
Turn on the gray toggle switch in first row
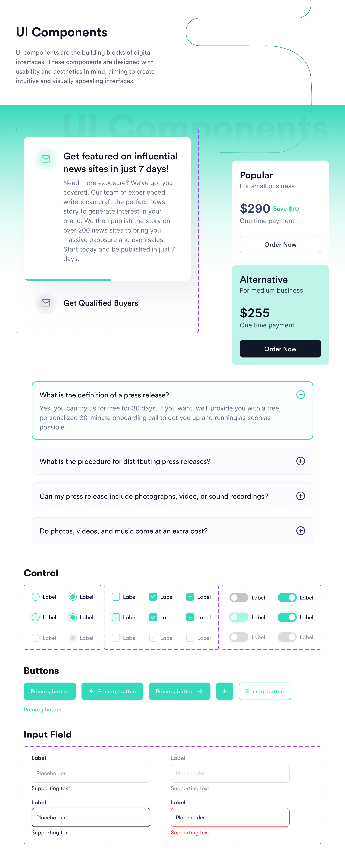239,597
